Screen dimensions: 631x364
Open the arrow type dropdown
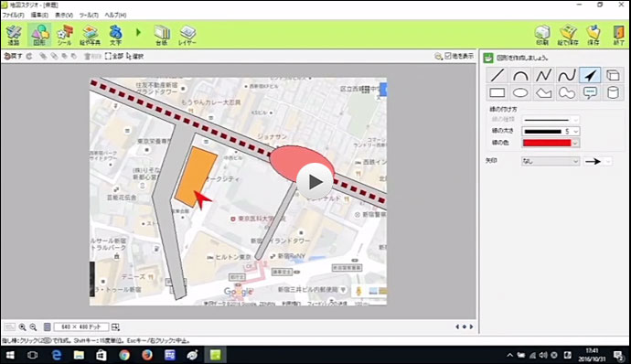tap(551, 161)
